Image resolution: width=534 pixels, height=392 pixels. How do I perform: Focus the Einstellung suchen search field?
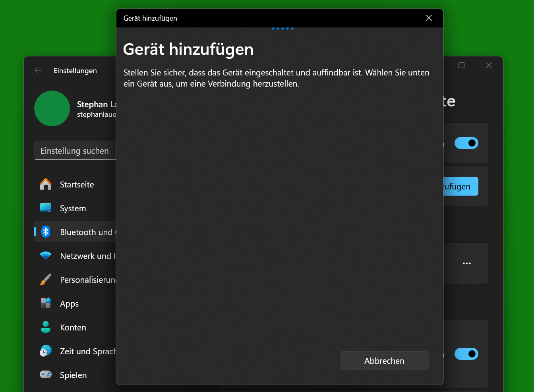(x=75, y=151)
